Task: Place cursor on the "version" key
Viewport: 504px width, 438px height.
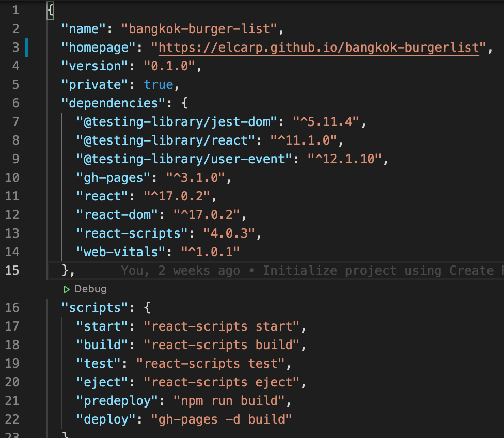Action: coord(93,66)
